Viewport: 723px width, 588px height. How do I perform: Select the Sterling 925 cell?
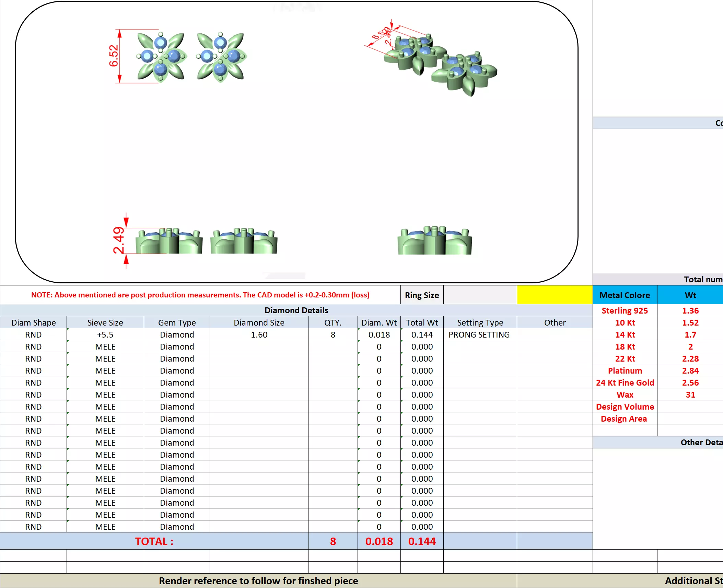(624, 310)
